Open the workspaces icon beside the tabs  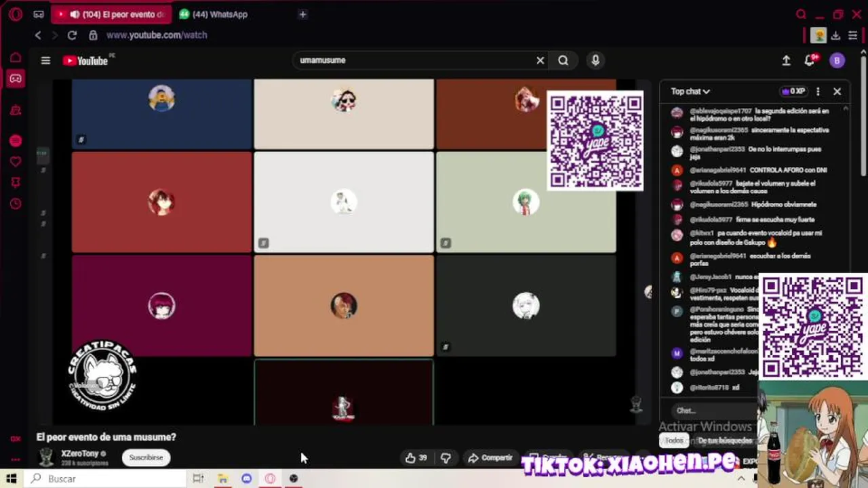pos(39,14)
